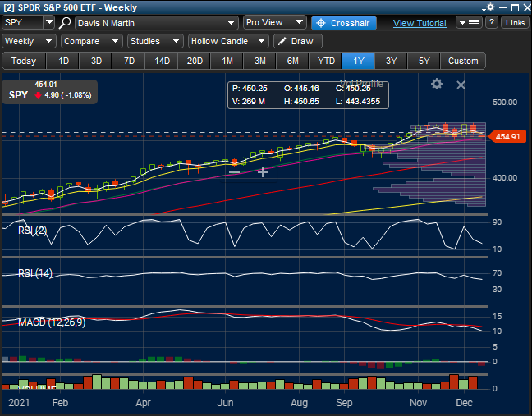Open the Hollow Candle chart type dropdown
Image resolution: width=532 pixels, height=416 pixels.
click(228, 41)
